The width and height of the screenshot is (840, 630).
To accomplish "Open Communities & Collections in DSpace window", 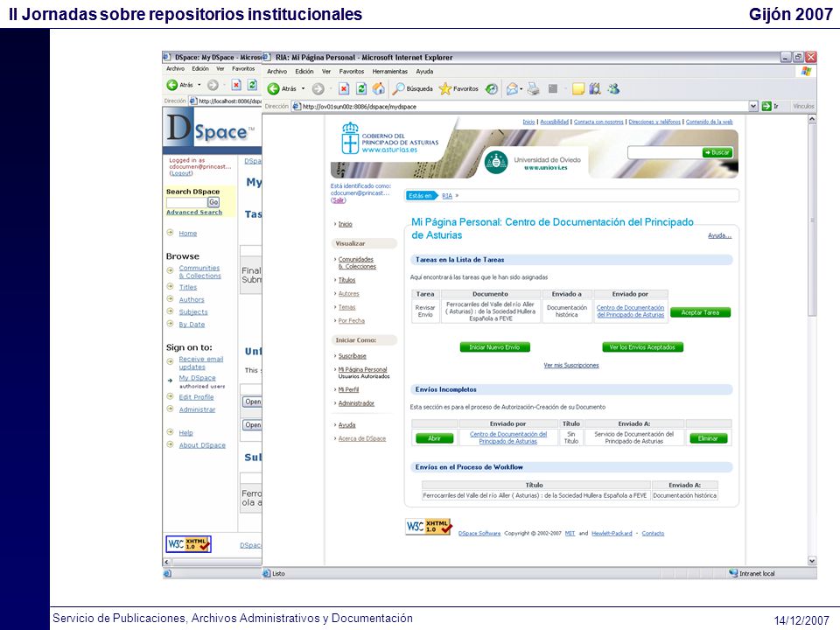I will pyautogui.click(x=199, y=271).
